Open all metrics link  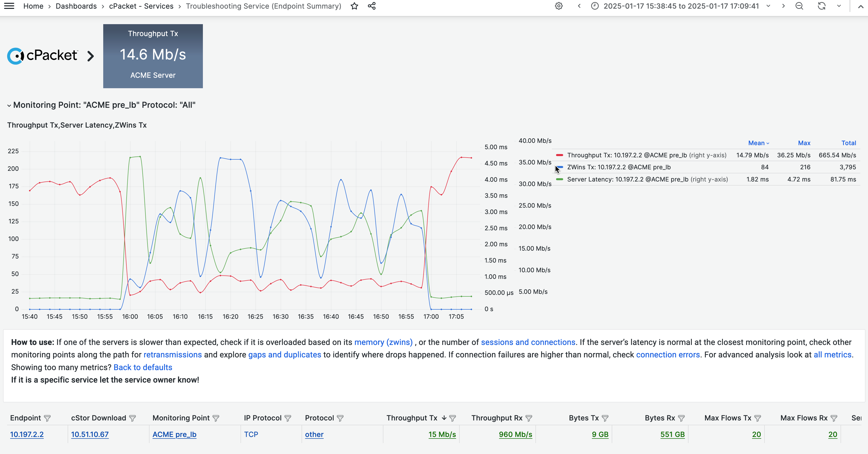coord(832,355)
